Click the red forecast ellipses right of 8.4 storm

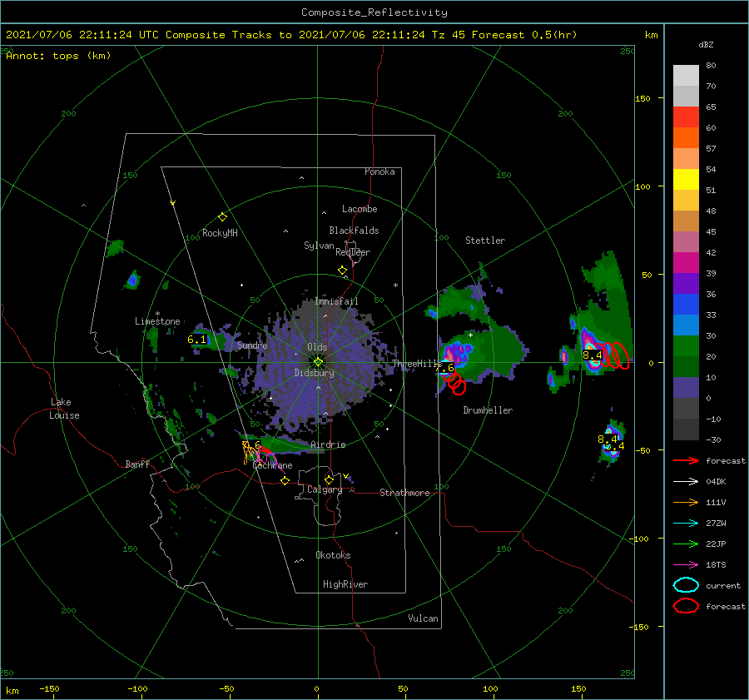click(x=613, y=355)
